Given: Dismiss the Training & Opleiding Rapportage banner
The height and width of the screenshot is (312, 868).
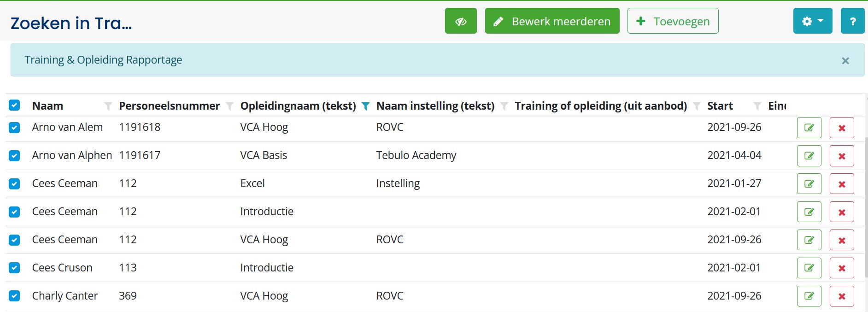Looking at the screenshot, I should tap(845, 61).
